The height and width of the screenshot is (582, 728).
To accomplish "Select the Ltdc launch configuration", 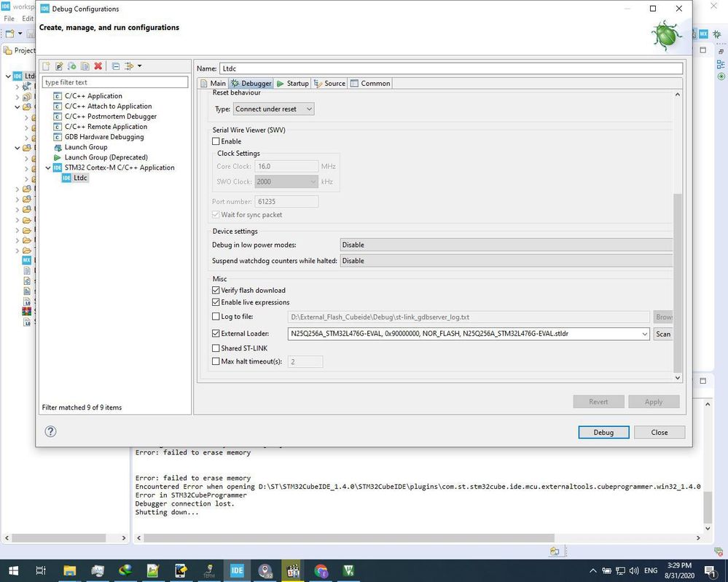I will pyautogui.click(x=80, y=178).
